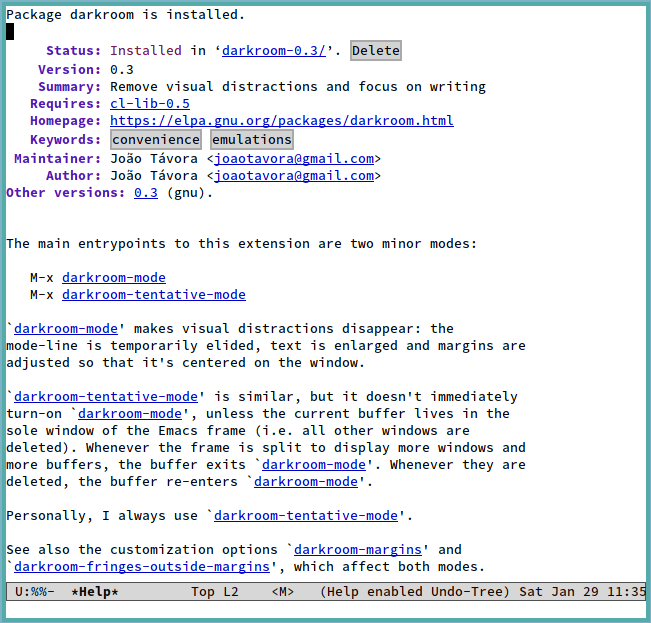
Task: Click darkroom-tentative-mode link after second M-x
Action: [154, 294]
